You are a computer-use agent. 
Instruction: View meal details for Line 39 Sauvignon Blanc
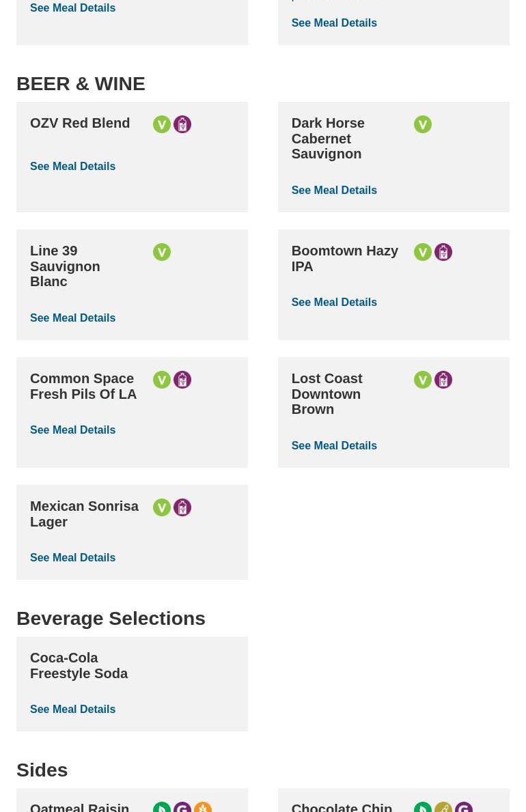pyautogui.click(x=72, y=318)
